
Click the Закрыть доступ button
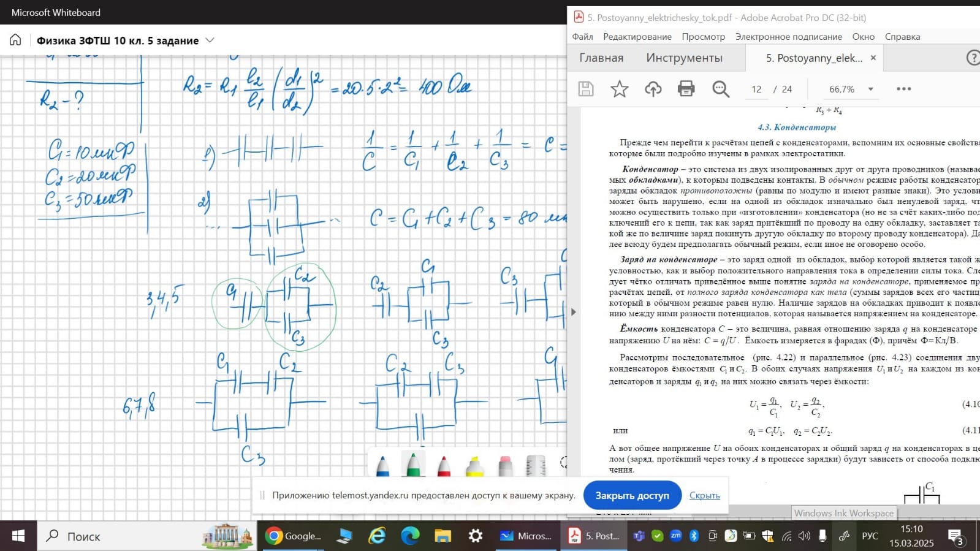[632, 495]
